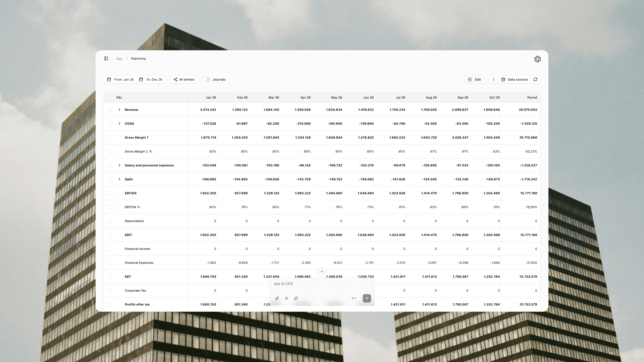Select the P&L header checkbox
The width and height of the screenshot is (644, 362).
pyautogui.click(x=110, y=97)
